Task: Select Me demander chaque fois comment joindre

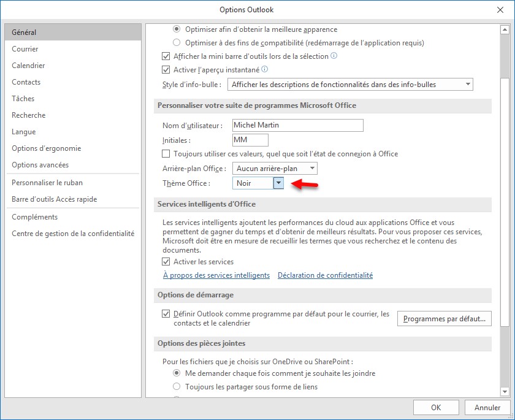Action: (x=177, y=373)
